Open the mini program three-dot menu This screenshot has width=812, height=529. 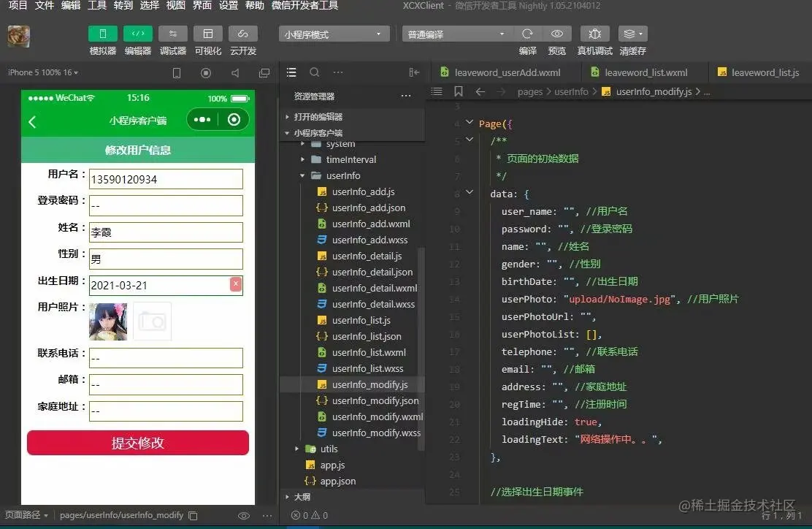[202, 120]
